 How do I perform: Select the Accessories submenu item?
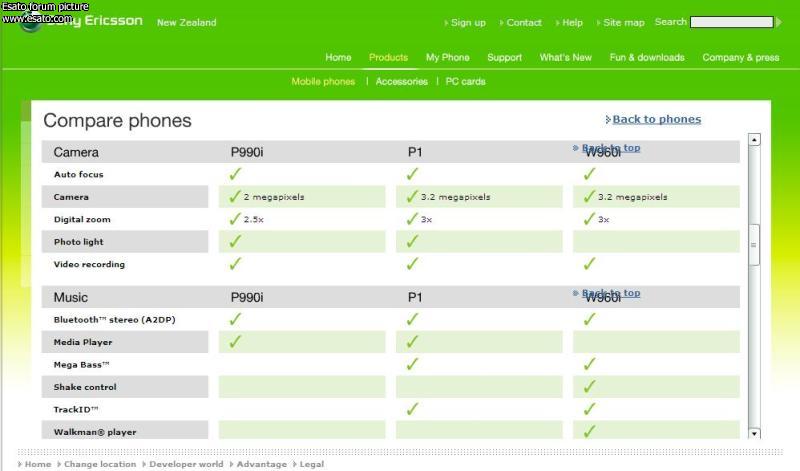click(402, 82)
